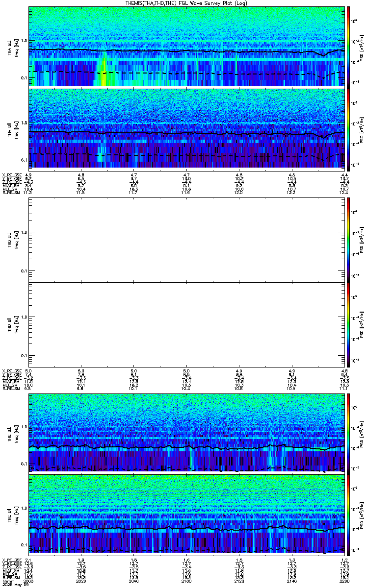The height and width of the screenshot is (588, 368).
Task: Click 'R_RE_SM' label under the THD panels
Action: 11,389
